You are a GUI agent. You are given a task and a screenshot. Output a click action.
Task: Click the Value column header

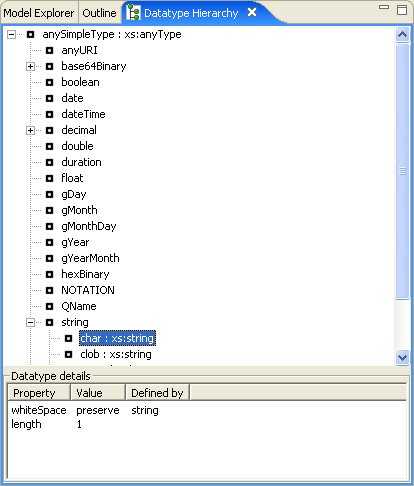click(98, 393)
